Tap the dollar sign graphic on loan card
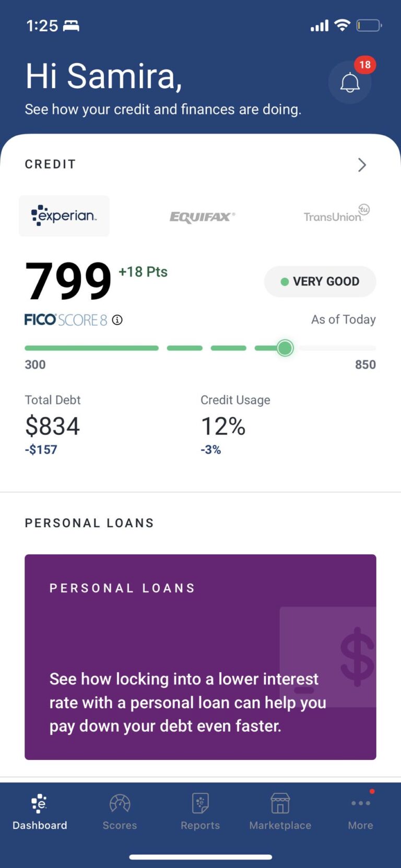The height and width of the screenshot is (868, 401). pos(357,657)
